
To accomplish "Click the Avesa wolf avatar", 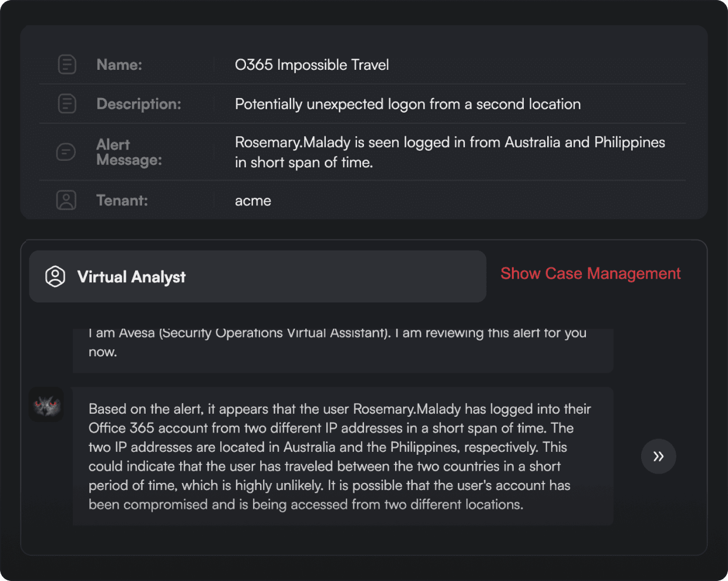I will coord(46,405).
